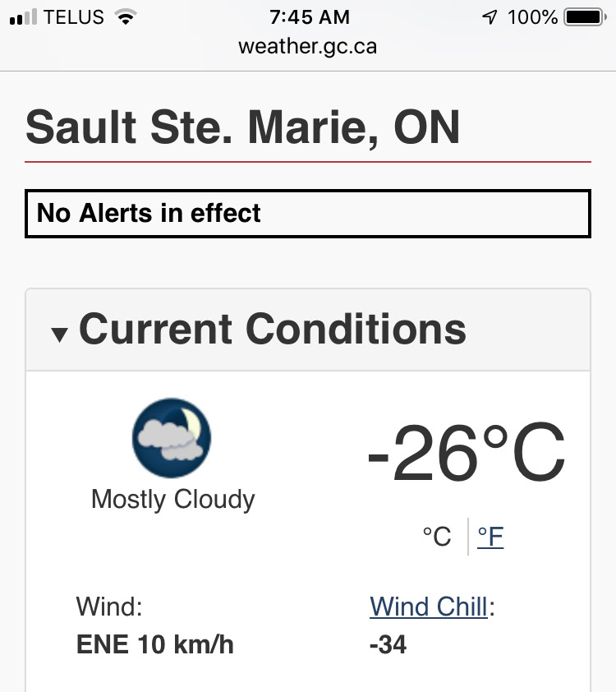Tap the 100% battery percentage
Viewport: 616px width, 692px height.
coord(533,17)
